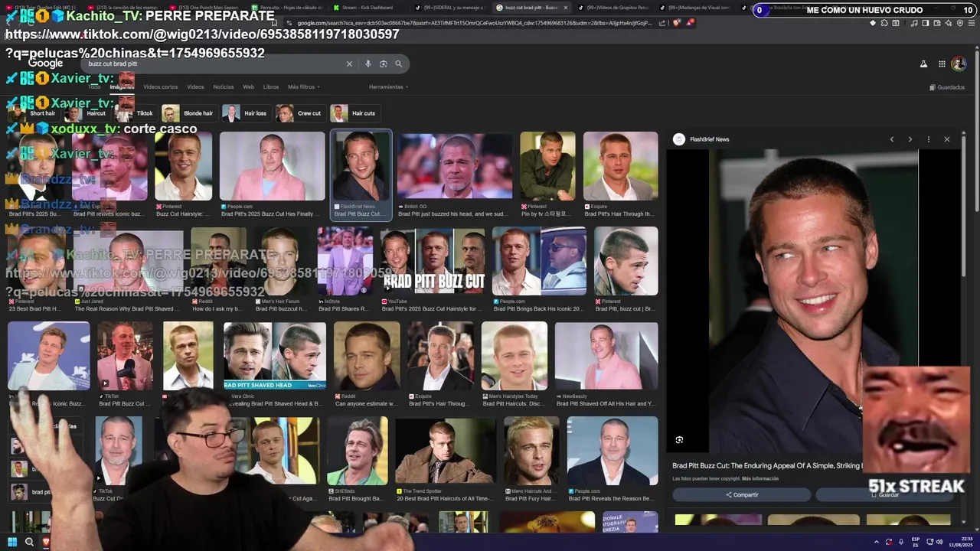The image size is (980, 551).
Task: Open the NewBeauty Shaved Off All His Hair thumbnail
Action: (606, 356)
